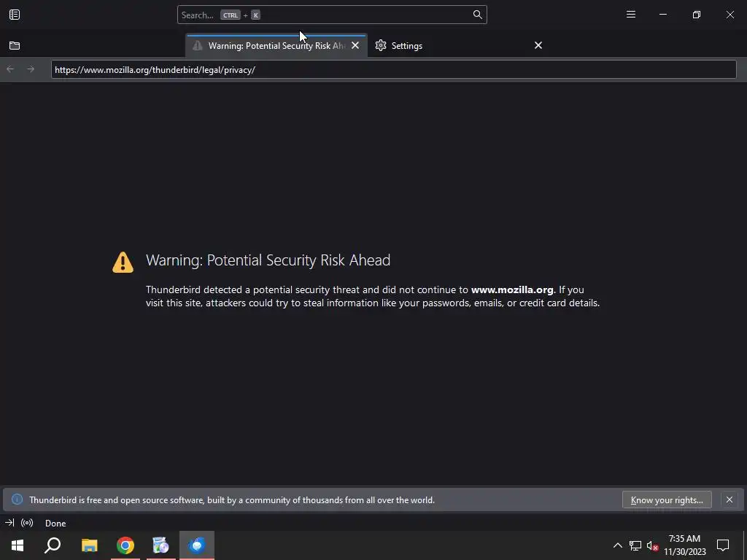
Task: Click the Know your rights button
Action: pyautogui.click(x=667, y=499)
